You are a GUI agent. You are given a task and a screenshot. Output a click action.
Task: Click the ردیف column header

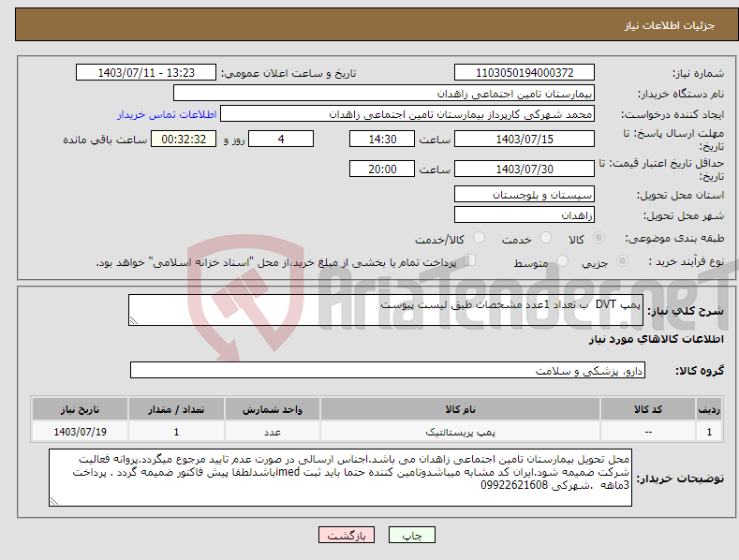click(x=709, y=409)
